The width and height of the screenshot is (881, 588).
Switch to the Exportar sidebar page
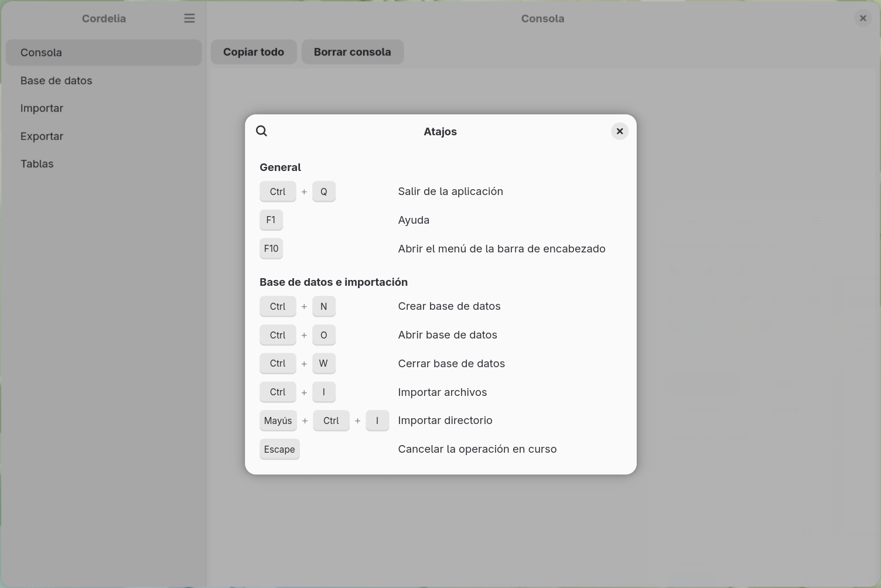104,136
